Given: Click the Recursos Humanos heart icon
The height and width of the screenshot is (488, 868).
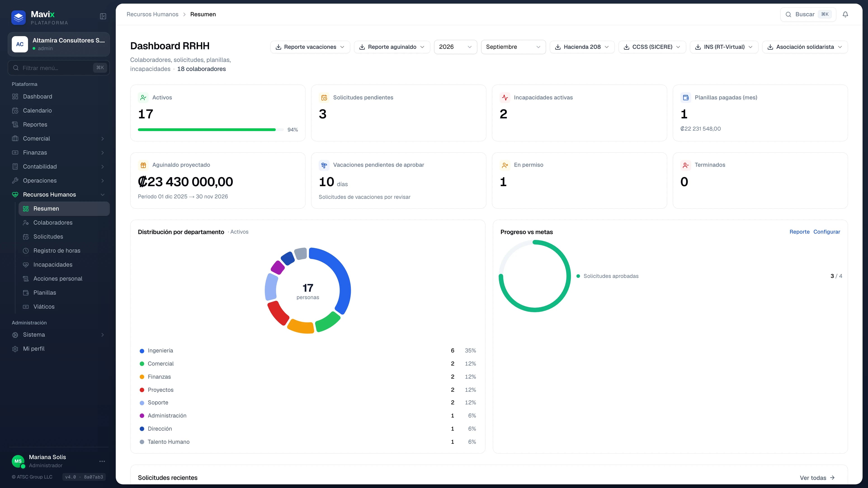Looking at the screenshot, I should coord(15,195).
